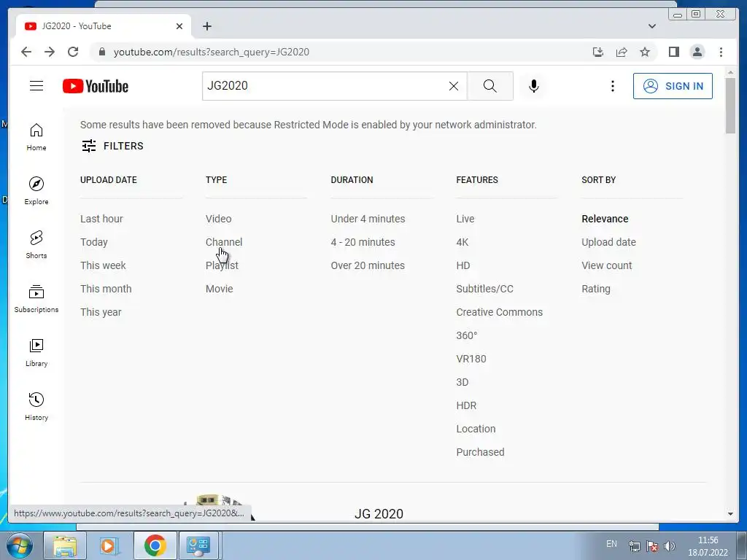The image size is (747, 560).
Task: Enable the Purchased filter
Action: tap(480, 452)
